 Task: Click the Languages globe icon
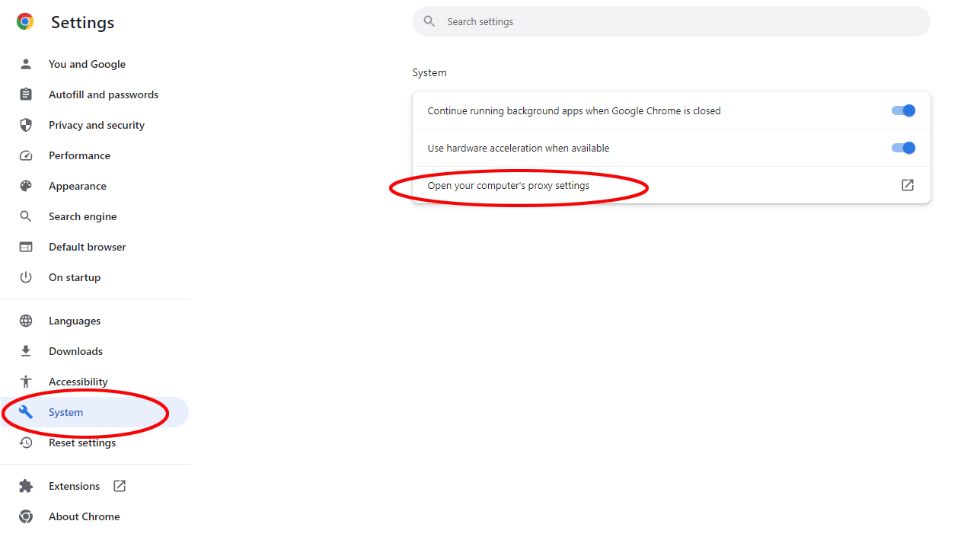(25, 321)
